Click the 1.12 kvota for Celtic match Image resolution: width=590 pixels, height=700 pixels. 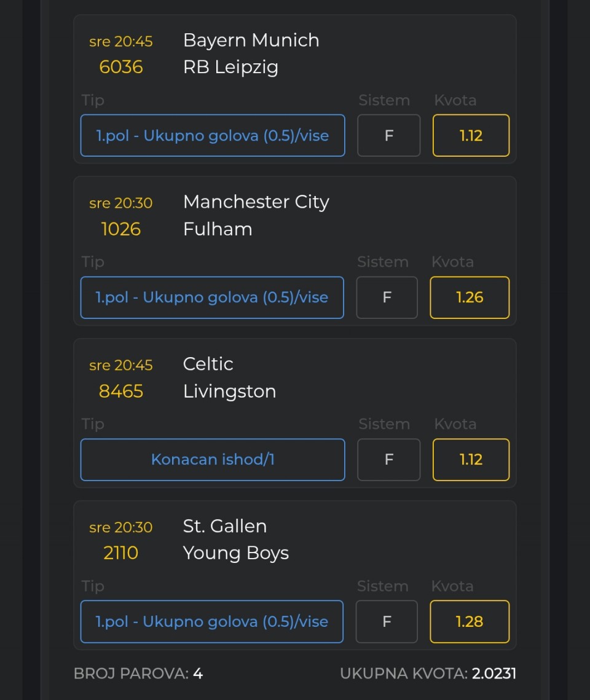click(x=471, y=460)
